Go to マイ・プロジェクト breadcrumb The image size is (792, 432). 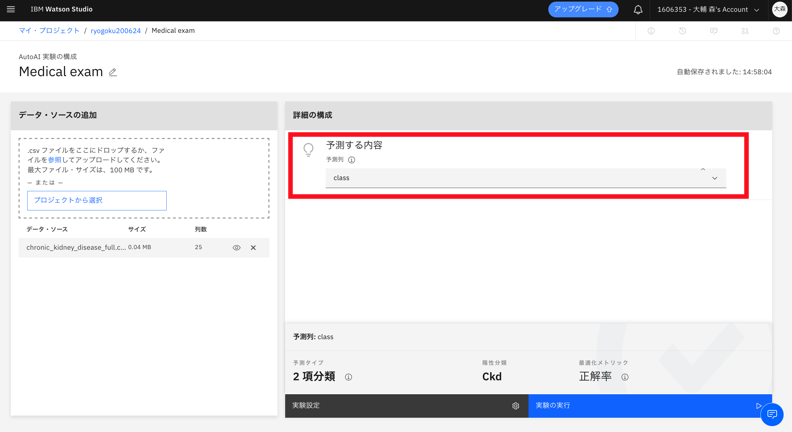coord(50,31)
